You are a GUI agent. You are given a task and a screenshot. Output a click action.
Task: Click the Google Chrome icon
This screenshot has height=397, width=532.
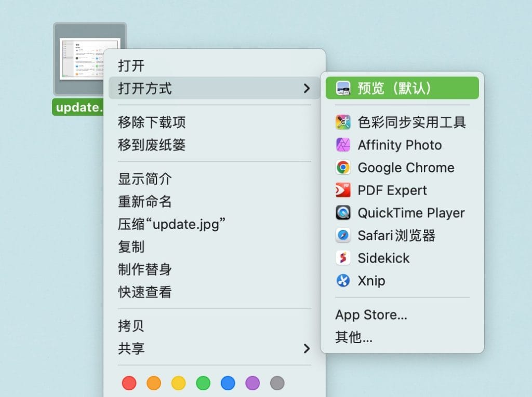(343, 168)
